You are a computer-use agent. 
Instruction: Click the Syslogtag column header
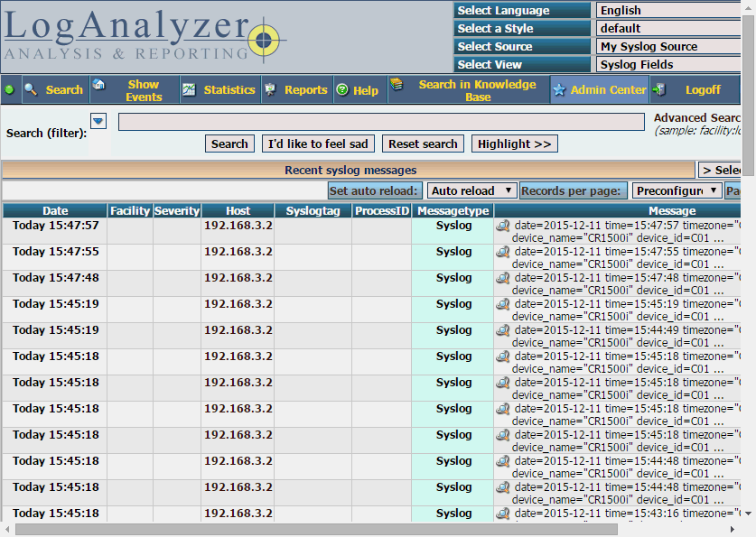point(313,210)
